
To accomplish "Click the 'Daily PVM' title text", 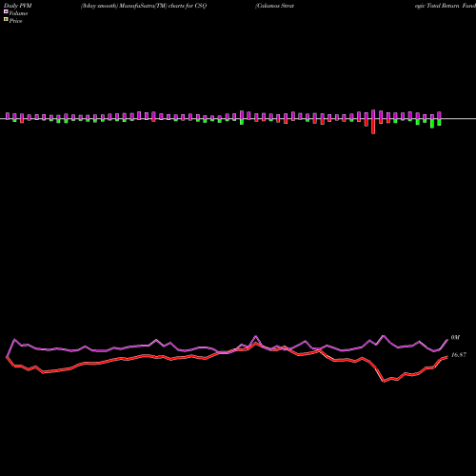I will pos(18,6).
